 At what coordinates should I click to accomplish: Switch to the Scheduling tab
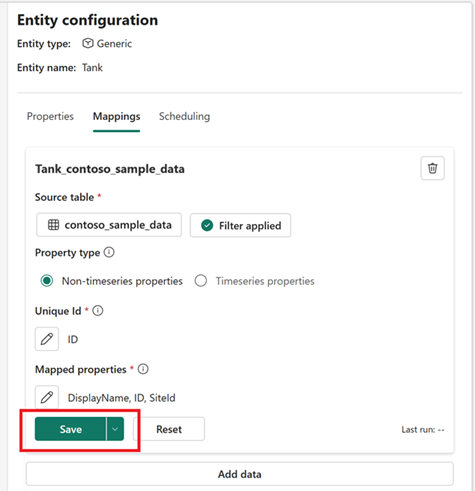click(184, 116)
